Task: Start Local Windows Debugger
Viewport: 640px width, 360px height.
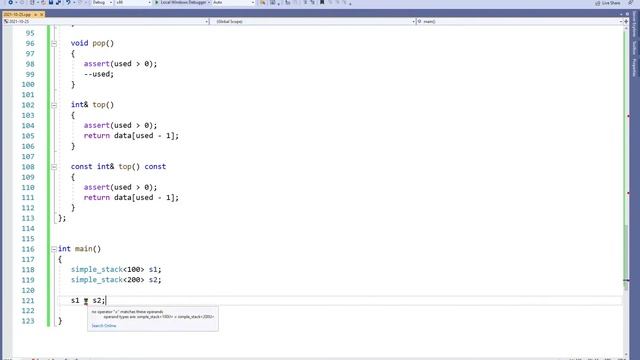Action: click(x=181, y=2)
